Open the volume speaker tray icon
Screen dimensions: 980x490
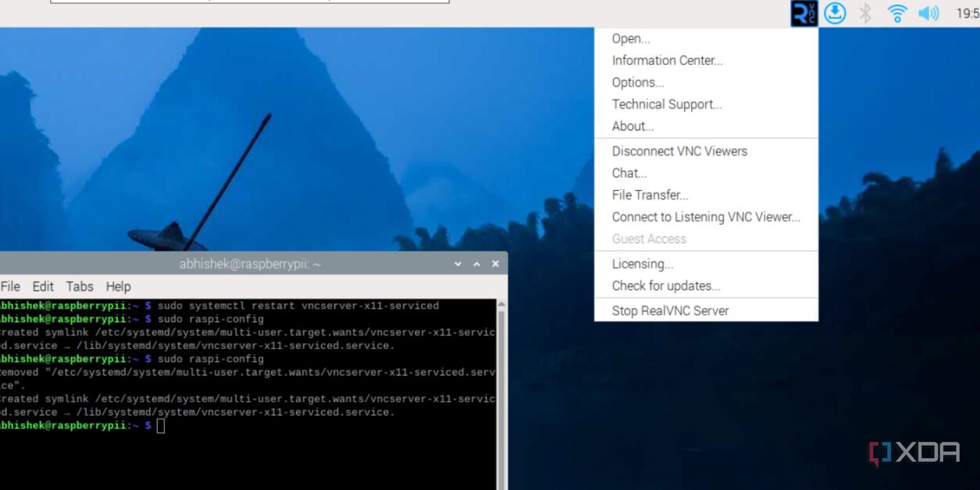[929, 13]
